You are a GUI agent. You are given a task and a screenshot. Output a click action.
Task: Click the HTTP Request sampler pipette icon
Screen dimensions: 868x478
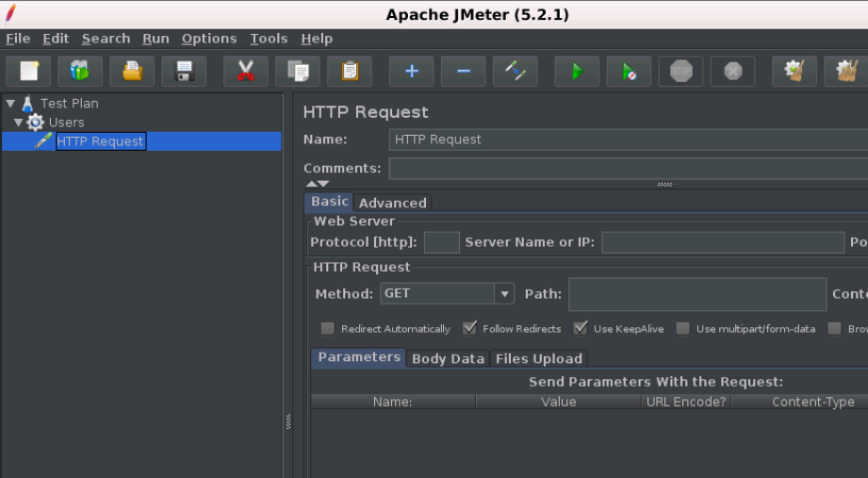point(43,141)
